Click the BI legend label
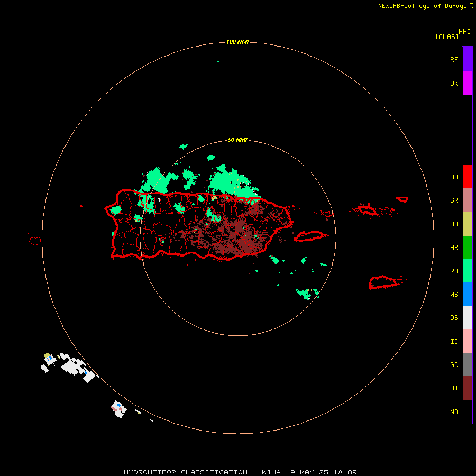 454,388
